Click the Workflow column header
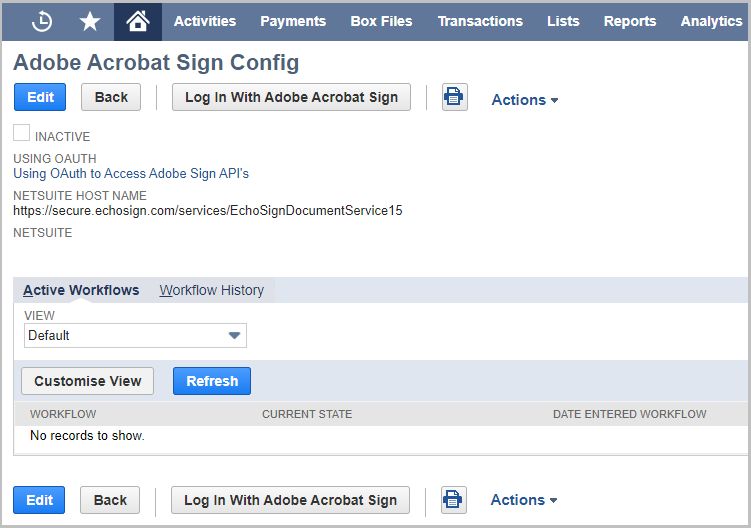 (63, 414)
